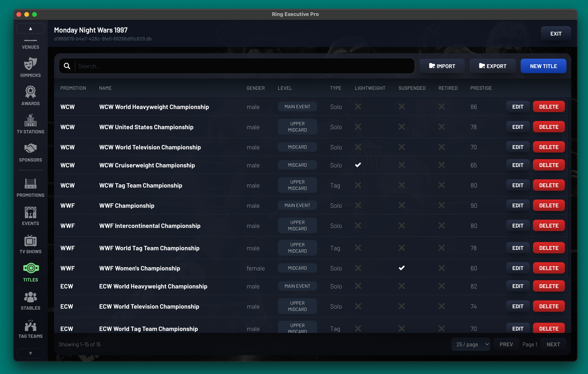Sort by the Type column header
This screenshot has height=374, width=588.
click(335, 88)
